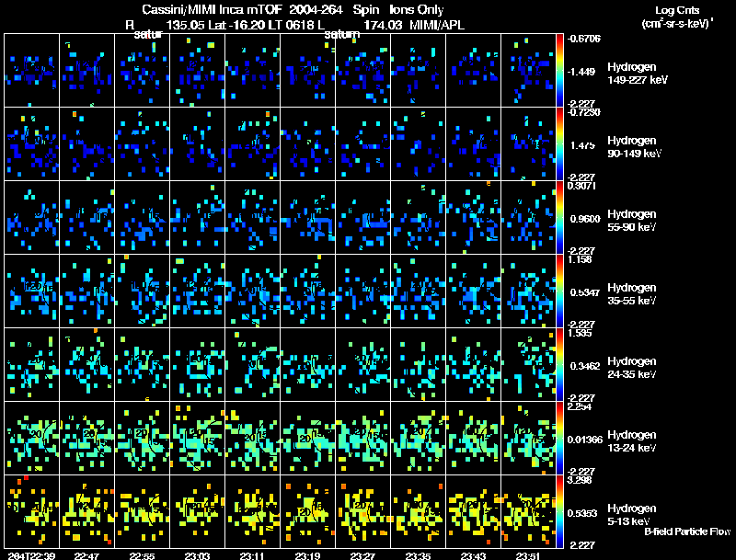
Task: Click the 23:51 time axis marker
Action: pyautogui.click(x=527, y=555)
